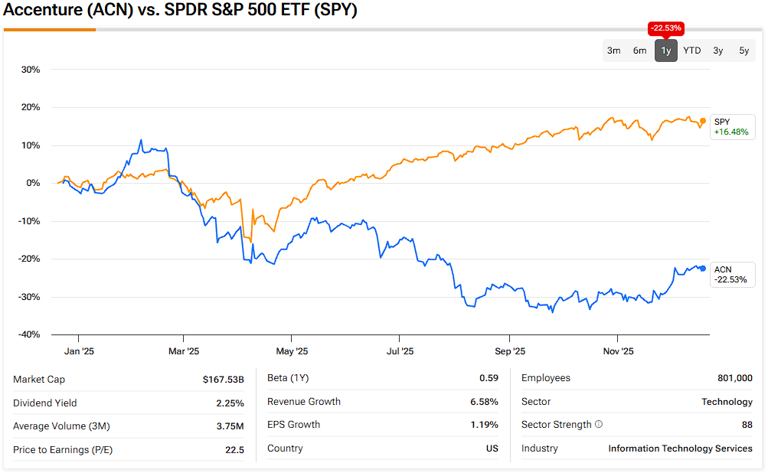
Task: Switch chart to 3y range
Action: pos(718,50)
